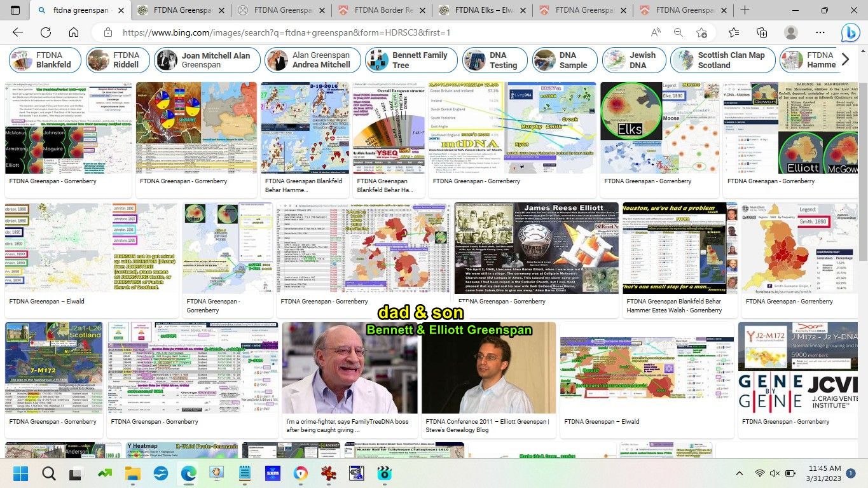Open File Explorer from taskbar
868x488 pixels.
(x=132, y=473)
